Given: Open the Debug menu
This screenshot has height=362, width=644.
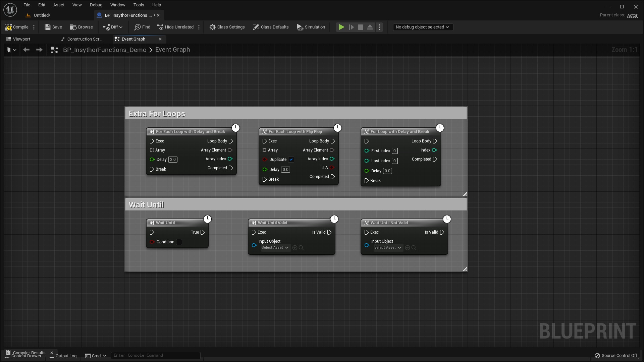Looking at the screenshot, I should click(x=96, y=5).
